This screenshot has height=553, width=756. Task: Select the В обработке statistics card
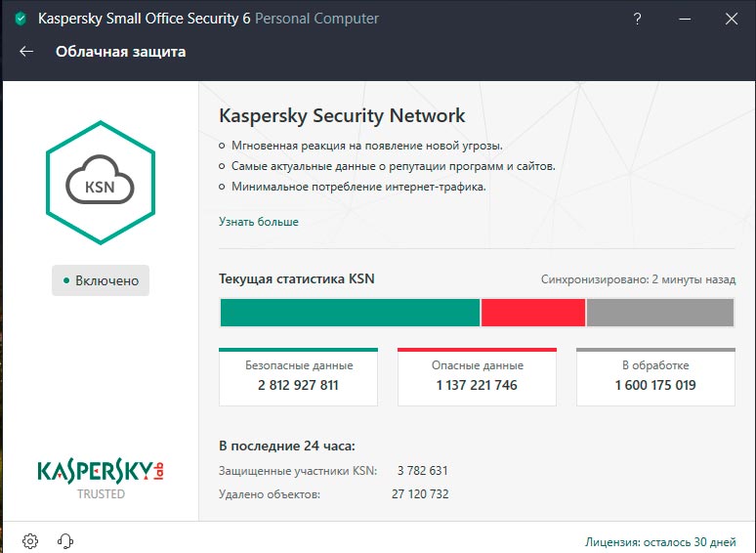click(x=655, y=376)
